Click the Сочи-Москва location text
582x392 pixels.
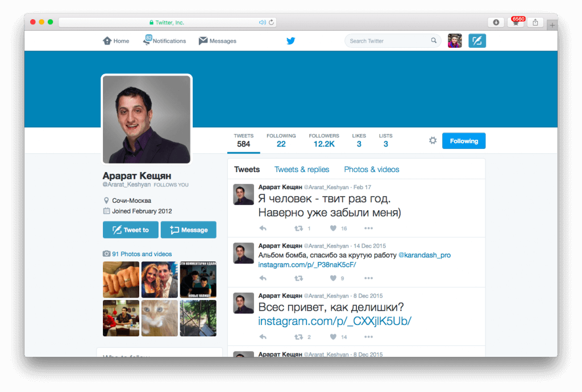131,201
